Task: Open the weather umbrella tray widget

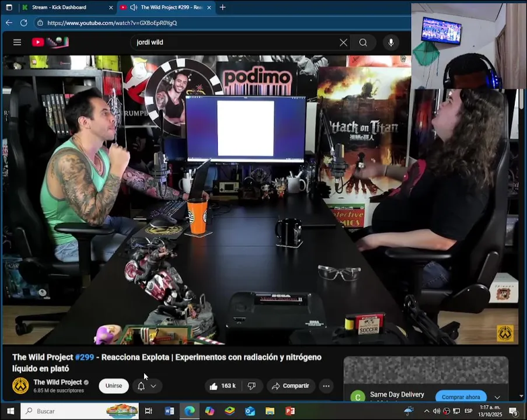Action: [409, 411]
